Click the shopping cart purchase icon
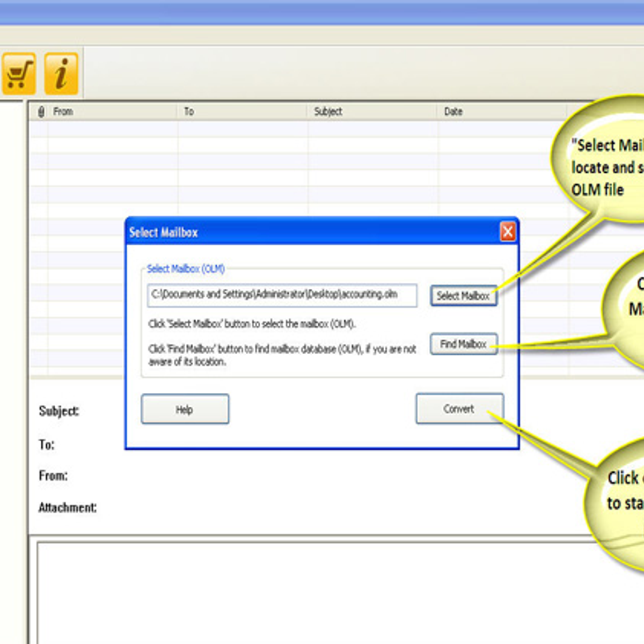 point(18,74)
